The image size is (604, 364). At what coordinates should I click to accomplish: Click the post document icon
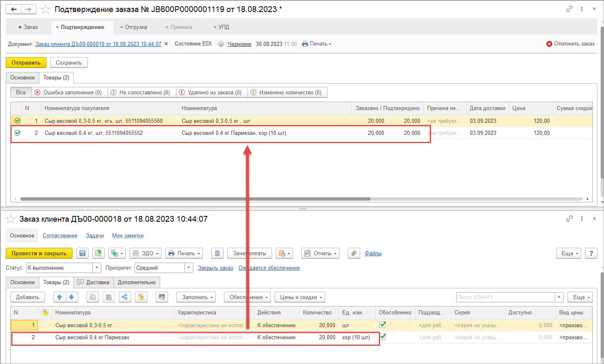pos(99,253)
